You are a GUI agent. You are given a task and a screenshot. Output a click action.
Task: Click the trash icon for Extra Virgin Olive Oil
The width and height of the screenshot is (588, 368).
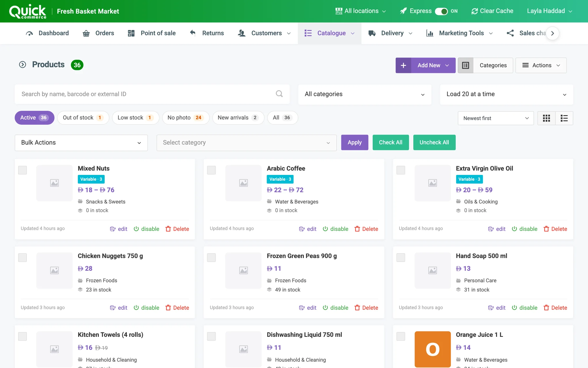(x=546, y=229)
